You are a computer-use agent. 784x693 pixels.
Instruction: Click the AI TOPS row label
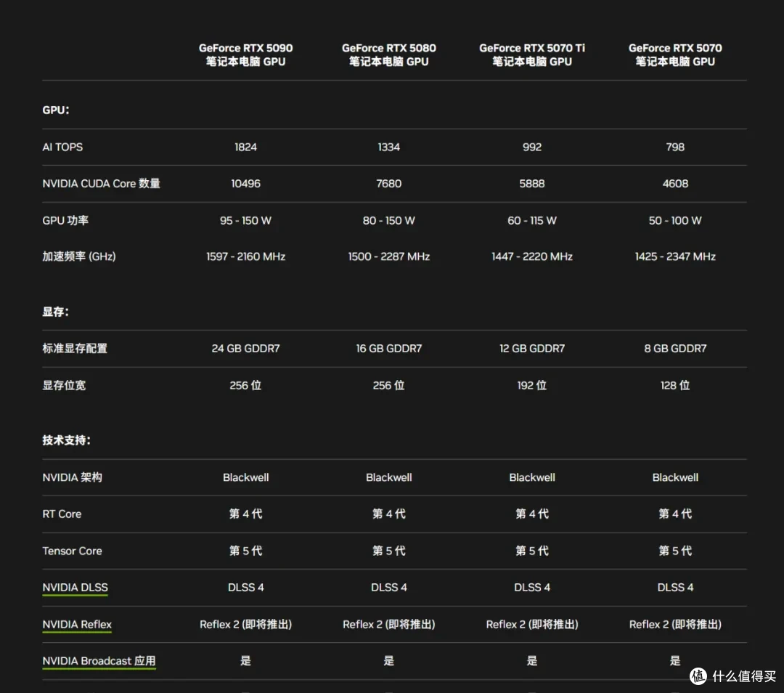62,147
